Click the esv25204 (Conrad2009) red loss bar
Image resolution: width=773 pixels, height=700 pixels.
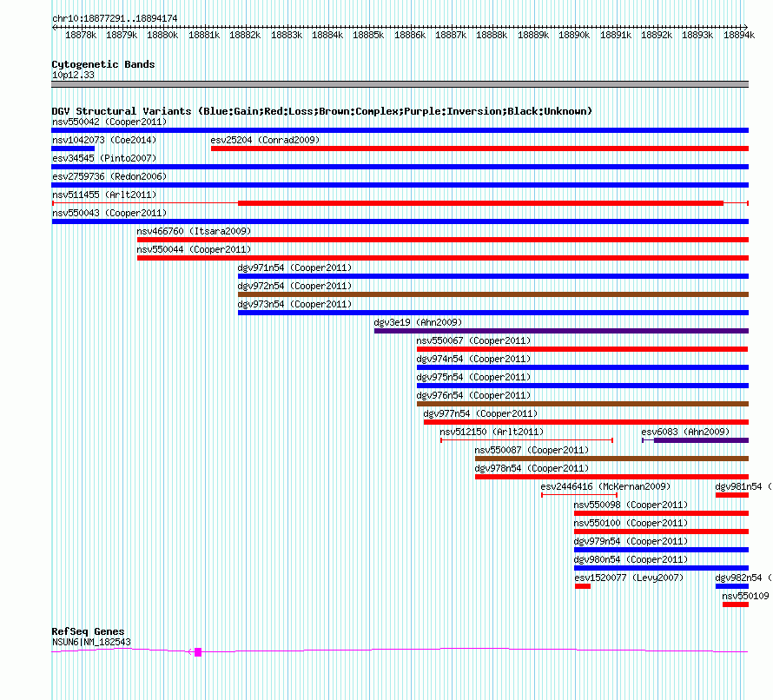479,149
